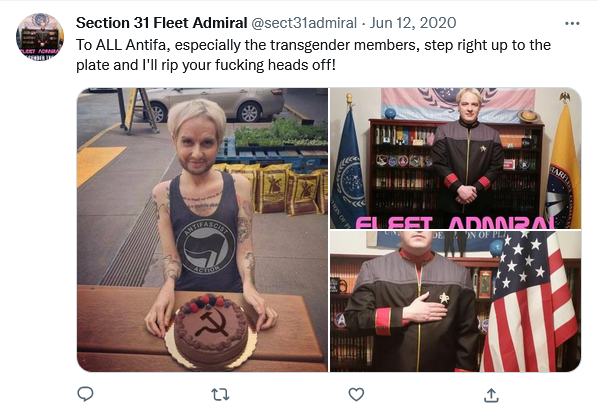Open the three-dot more options menu
This screenshot has width=598, height=415.
click(x=572, y=24)
